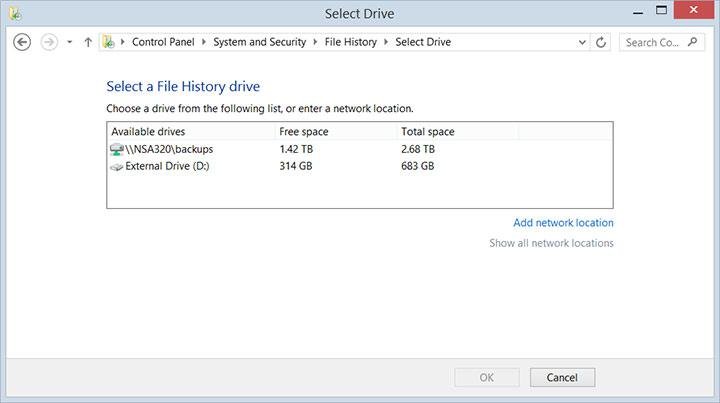Click the Forward navigation arrow
This screenshot has width=720, height=403.
pos(49,42)
